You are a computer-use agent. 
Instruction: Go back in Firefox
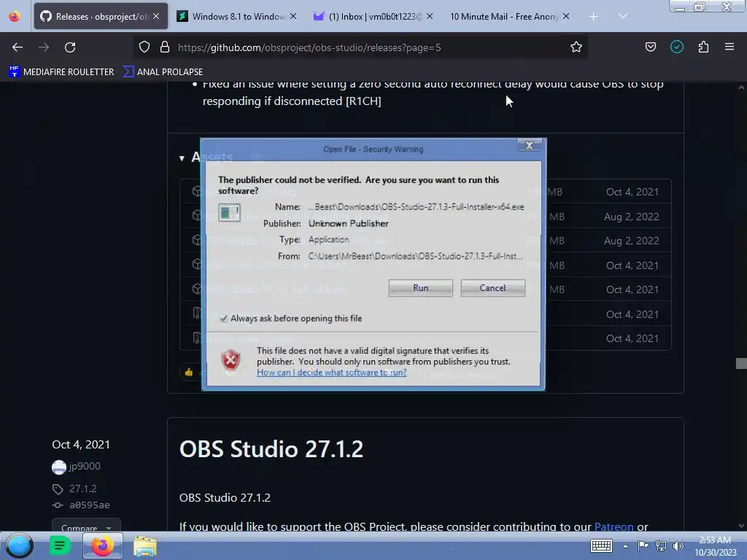pyautogui.click(x=18, y=47)
